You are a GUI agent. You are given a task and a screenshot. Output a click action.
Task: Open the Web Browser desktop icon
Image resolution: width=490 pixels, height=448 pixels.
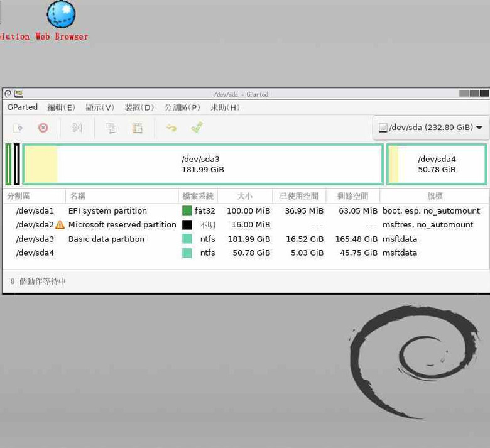click(x=61, y=15)
